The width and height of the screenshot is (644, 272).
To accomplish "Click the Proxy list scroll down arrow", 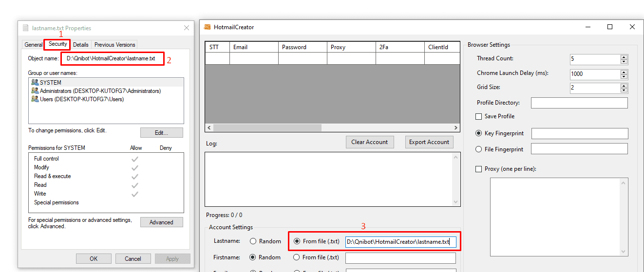I will pos(624,252).
